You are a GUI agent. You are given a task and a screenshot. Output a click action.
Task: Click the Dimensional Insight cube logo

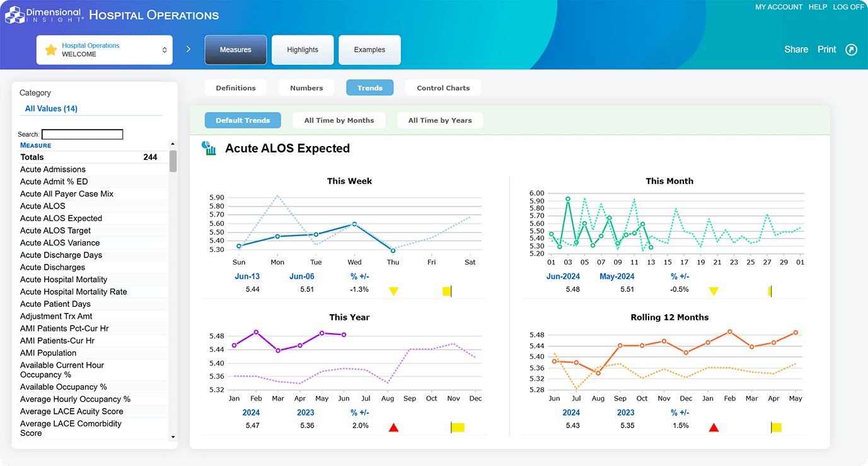14,14
